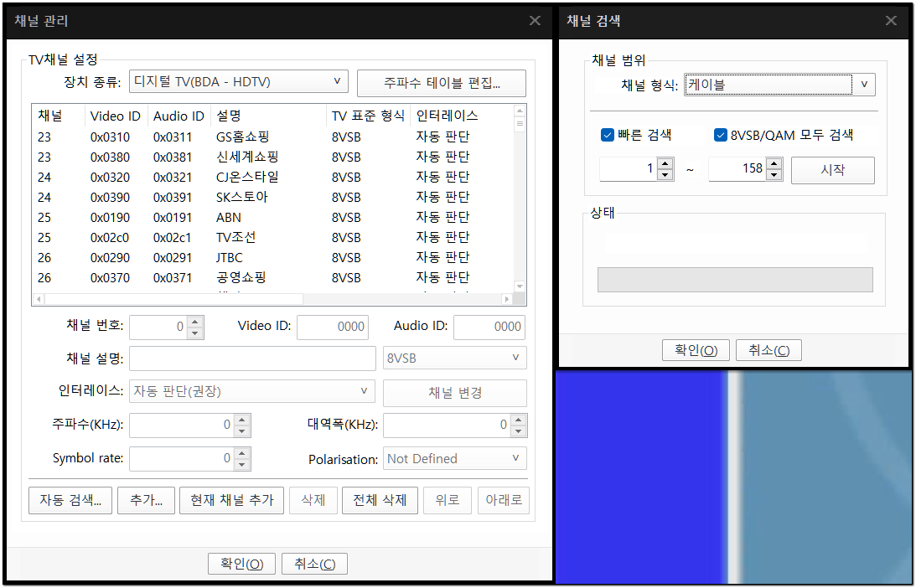Image resolution: width=916 pixels, height=588 pixels.
Task: Click the 주파수(KHz) input field
Action: point(182,426)
